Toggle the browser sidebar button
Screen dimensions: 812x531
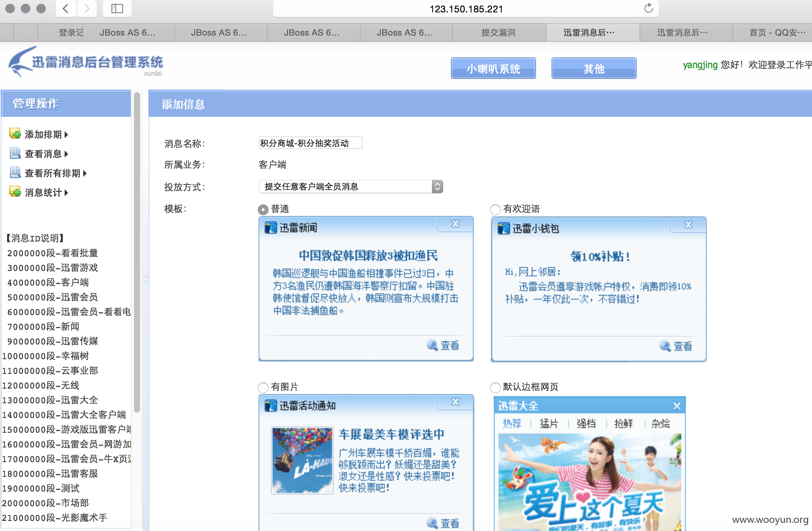pos(117,9)
